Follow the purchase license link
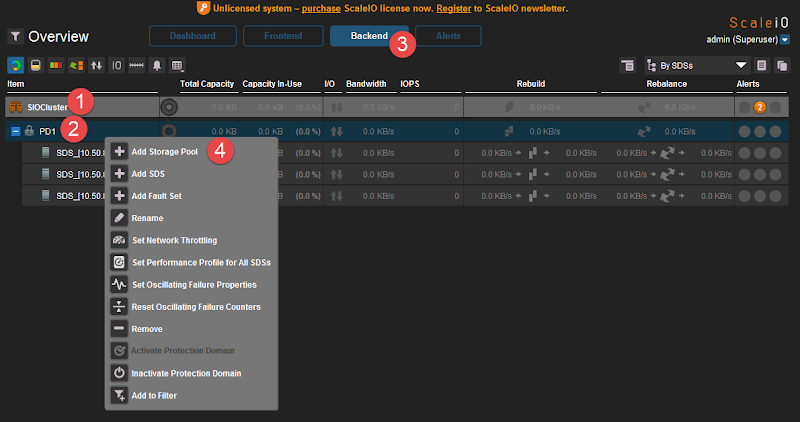 pyautogui.click(x=321, y=8)
